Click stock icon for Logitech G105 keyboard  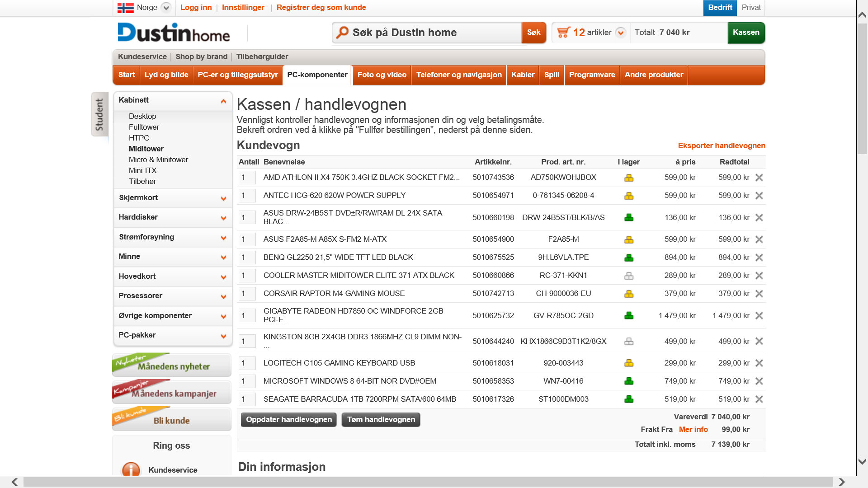pyautogui.click(x=629, y=363)
